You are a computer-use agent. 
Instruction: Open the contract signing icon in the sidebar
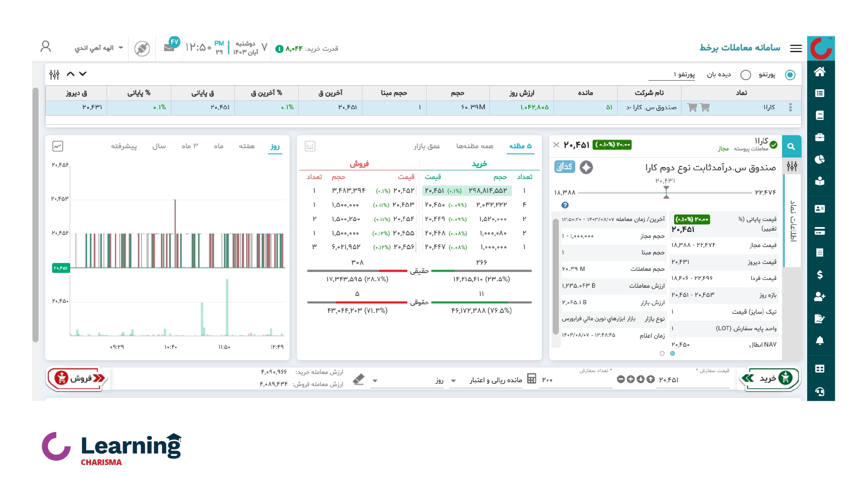819,319
